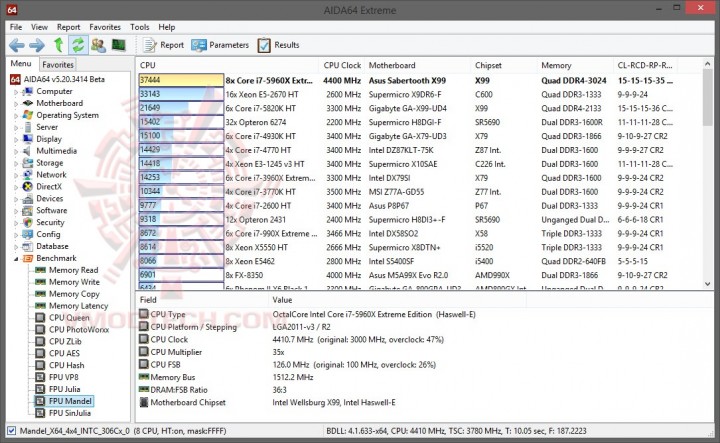Click the 21649 score bar

click(x=181, y=108)
